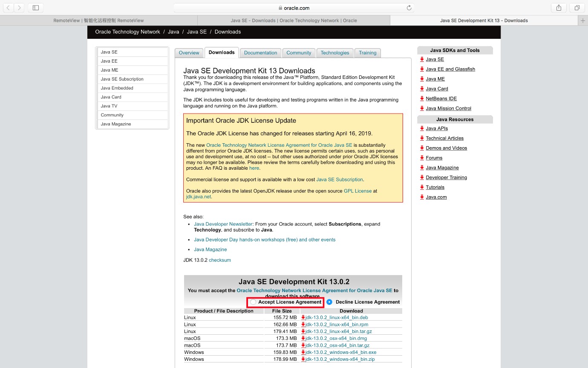Switch to the Documentation tab

pyautogui.click(x=260, y=53)
